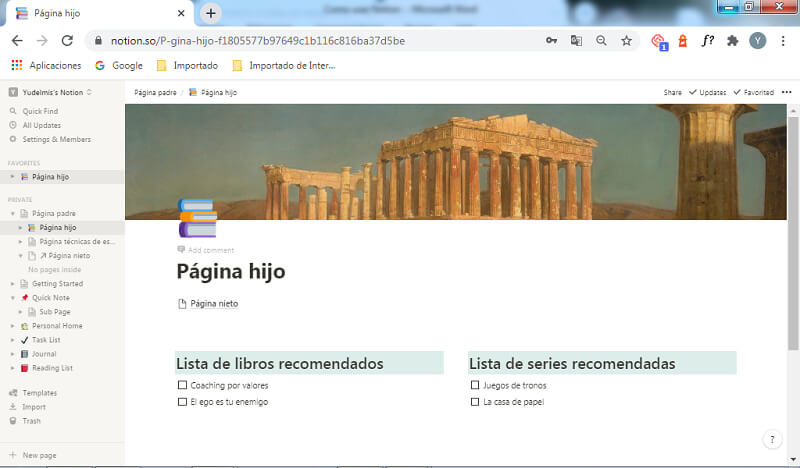The image size is (800, 468).
Task: Expand the Getting Started toggle
Action: click(12, 284)
